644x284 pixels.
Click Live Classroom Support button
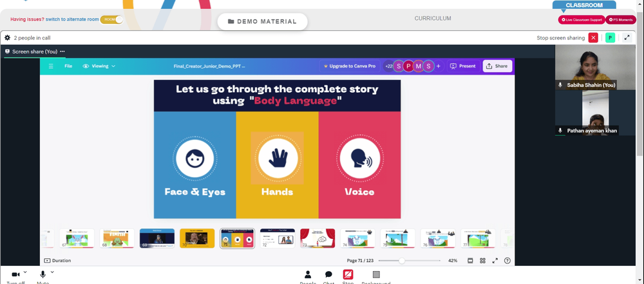[x=581, y=20]
